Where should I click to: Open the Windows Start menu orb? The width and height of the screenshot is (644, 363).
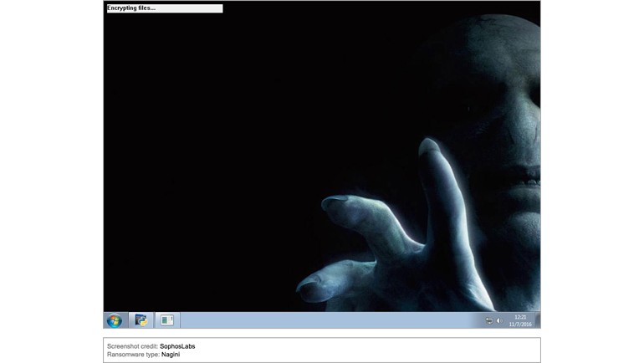[115, 320]
